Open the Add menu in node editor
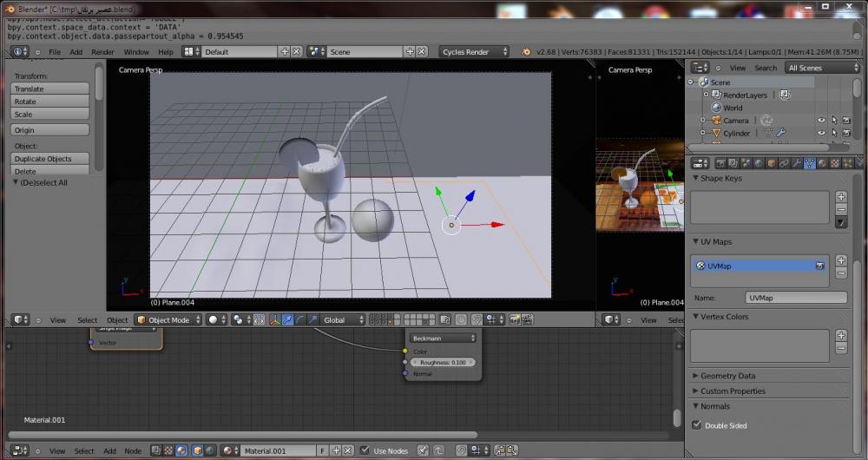 coord(109,451)
